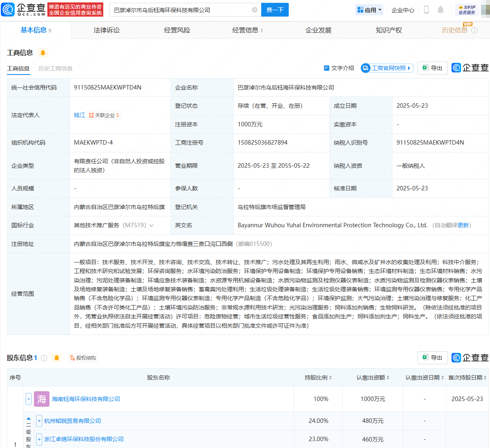490x448 pixels.
Task: Click the organization code MAEKWPTD-4
Action: click(94, 143)
